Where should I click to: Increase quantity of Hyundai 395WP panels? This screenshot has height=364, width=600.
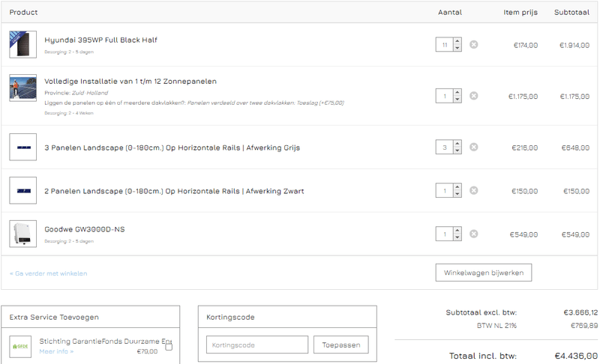point(457,42)
